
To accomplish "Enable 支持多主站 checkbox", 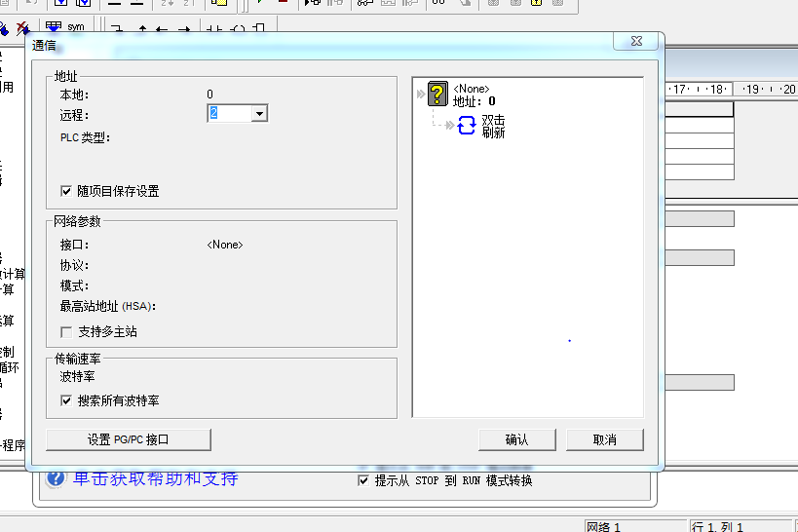I will tap(66, 331).
